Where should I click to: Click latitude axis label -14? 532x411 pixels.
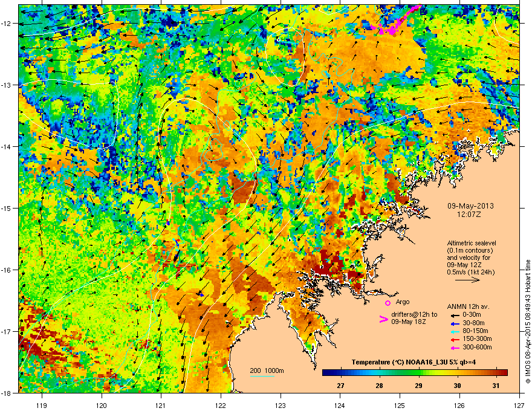(7, 146)
